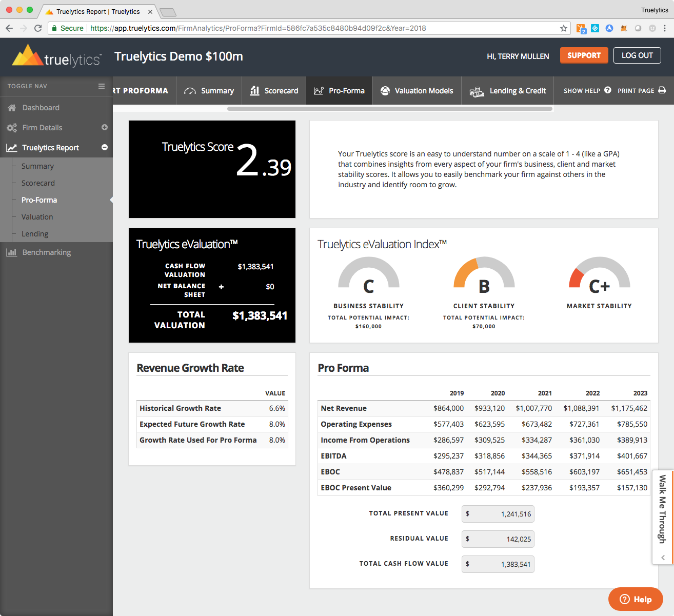Click the Print Page printer icon
The width and height of the screenshot is (674, 616).
tap(662, 90)
